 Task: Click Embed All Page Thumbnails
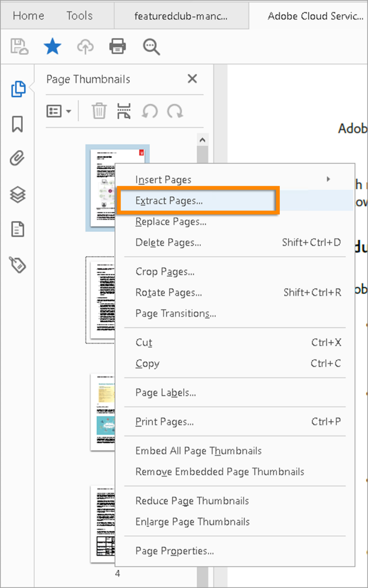198,451
